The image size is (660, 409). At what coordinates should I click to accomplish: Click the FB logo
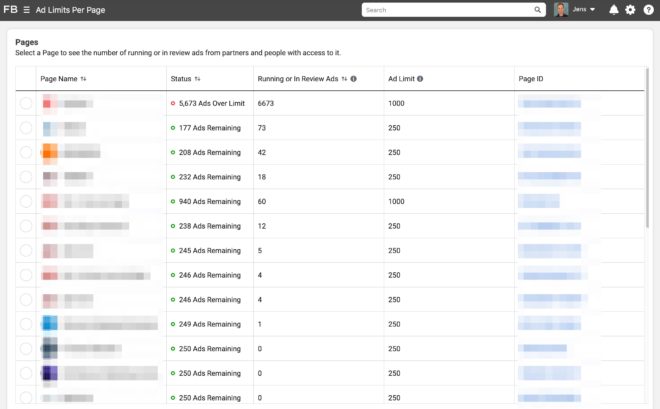11,9
